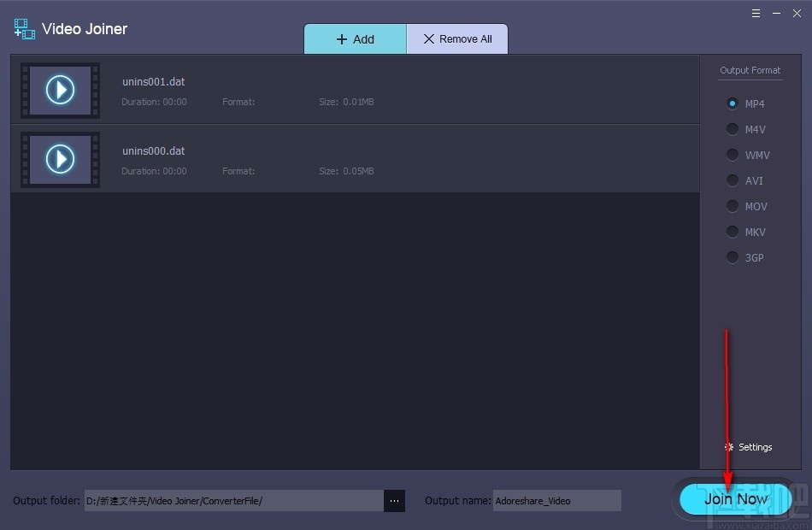Select MP4 as output format

[x=733, y=103]
